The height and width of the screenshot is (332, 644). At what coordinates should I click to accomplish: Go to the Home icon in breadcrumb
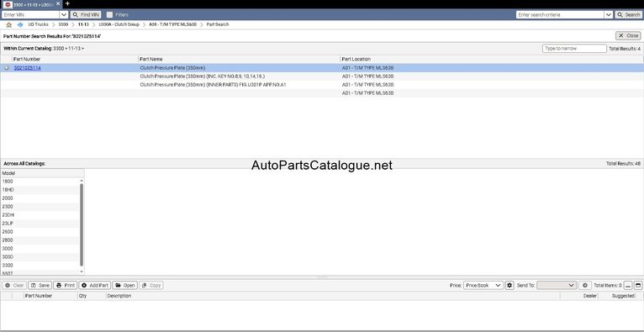click(9, 24)
